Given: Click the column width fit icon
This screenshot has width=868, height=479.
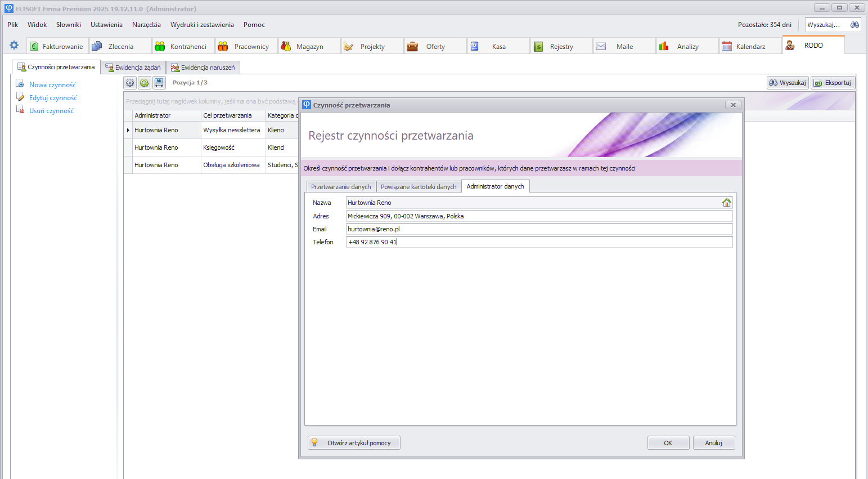Looking at the screenshot, I should (x=159, y=83).
